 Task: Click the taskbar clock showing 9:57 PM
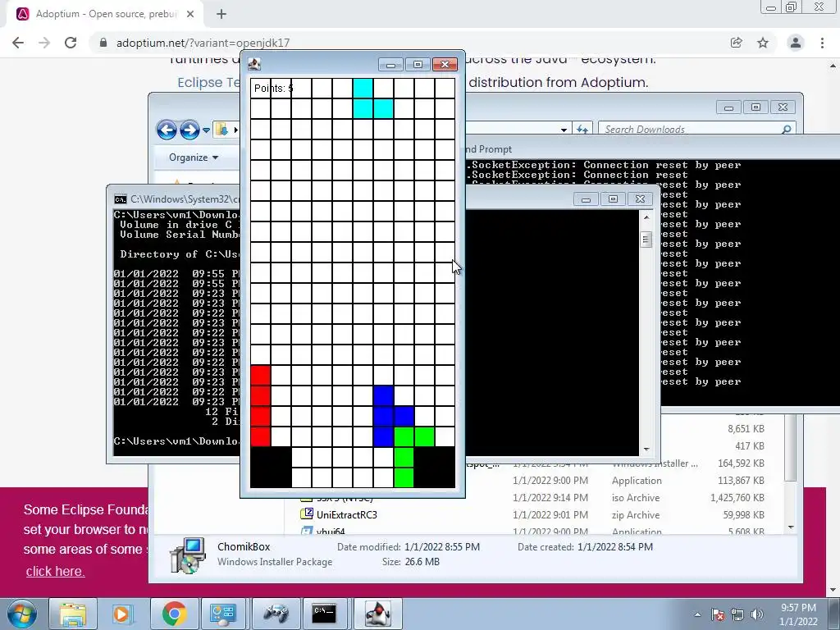[x=798, y=614]
